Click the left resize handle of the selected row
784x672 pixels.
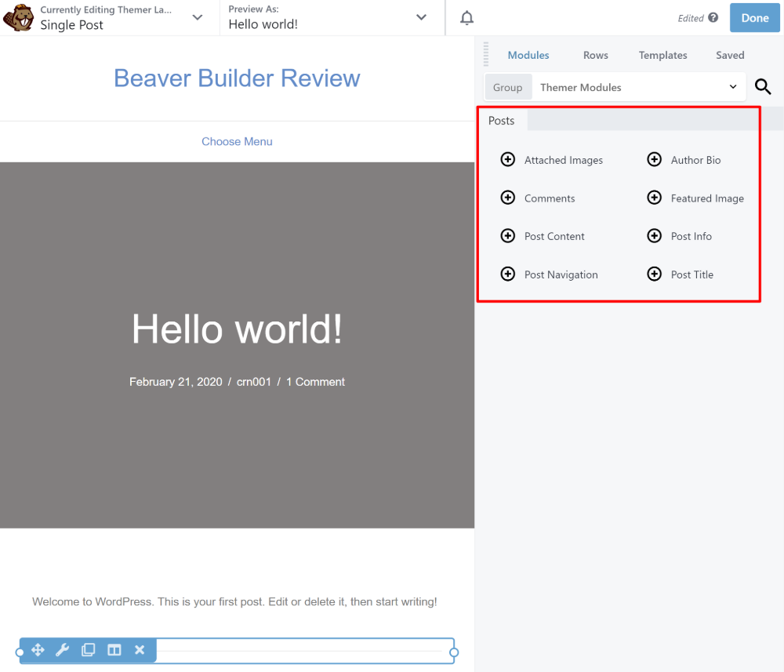click(20, 652)
